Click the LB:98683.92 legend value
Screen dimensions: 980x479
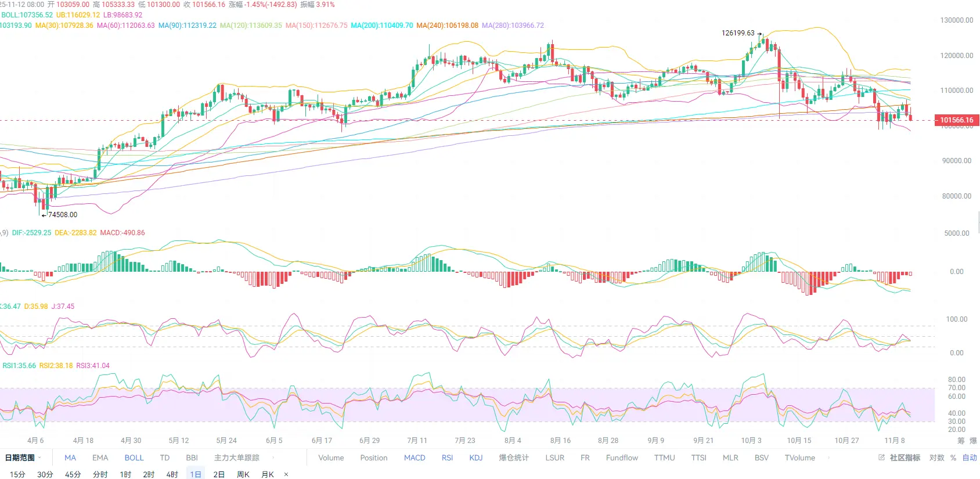click(x=123, y=15)
